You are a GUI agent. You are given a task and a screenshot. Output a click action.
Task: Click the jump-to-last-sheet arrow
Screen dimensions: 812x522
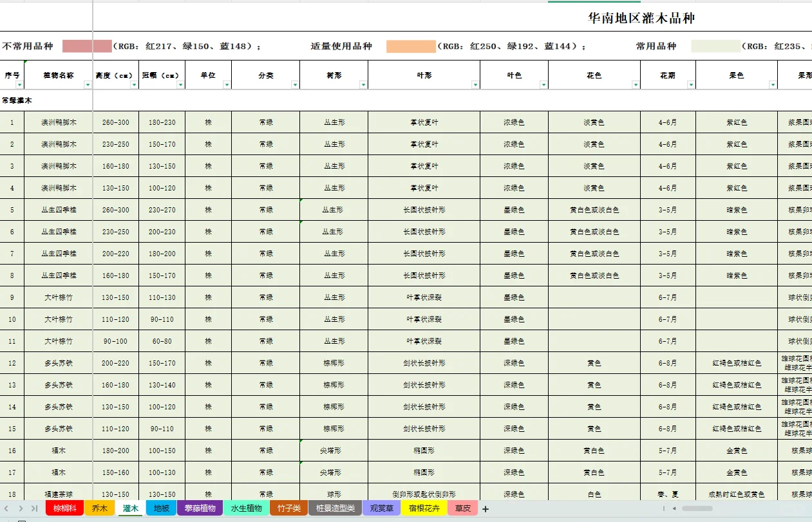(33, 508)
